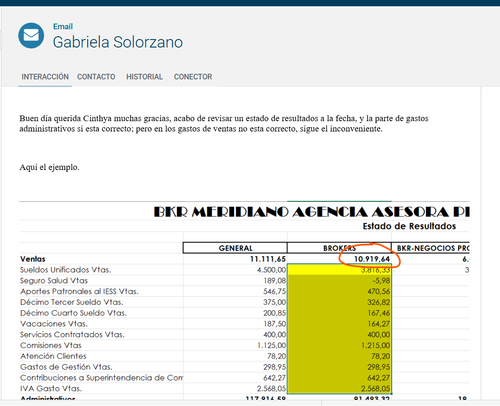Click the Aportes Patronales al IESS Vtas. label
The height and width of the screenshot is (406, 500).
point(79,291)
